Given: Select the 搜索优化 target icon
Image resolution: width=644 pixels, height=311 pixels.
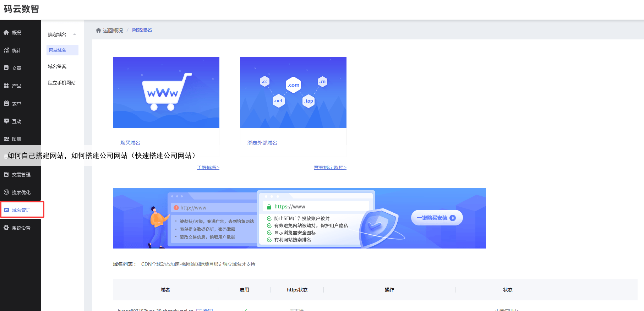Looking at the screenshot, I should (6, 192).
